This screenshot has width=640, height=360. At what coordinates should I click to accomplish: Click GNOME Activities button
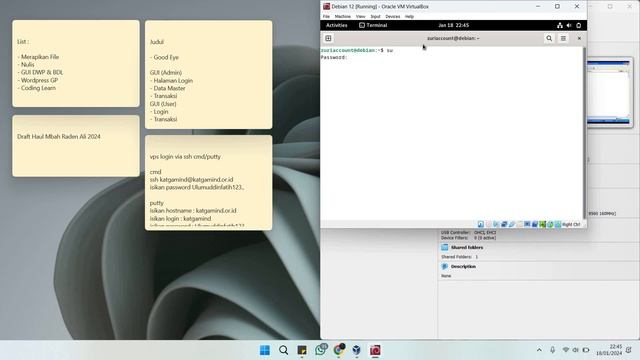pos(336,25)
